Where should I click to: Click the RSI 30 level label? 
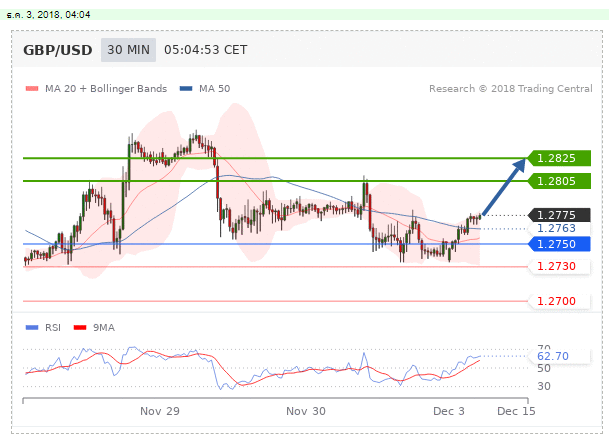(544, 386)
